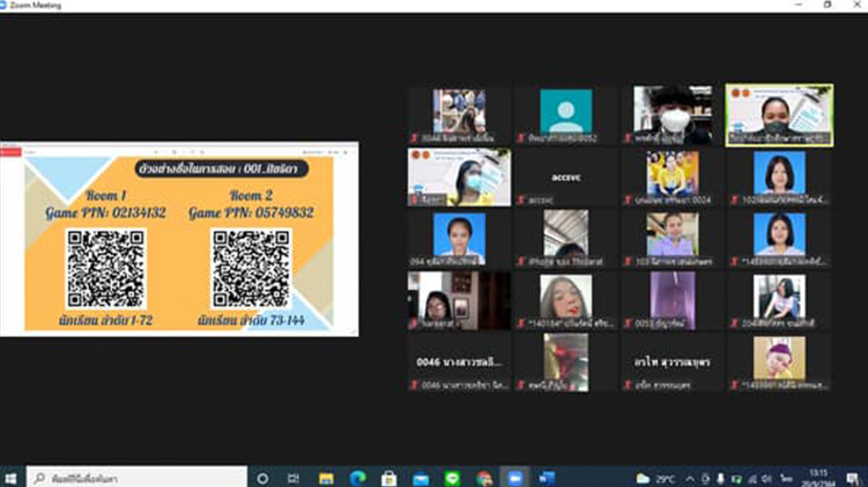The image size is (868, 487).
Task: Open the Windows Start menu
Action: point(11,478)
